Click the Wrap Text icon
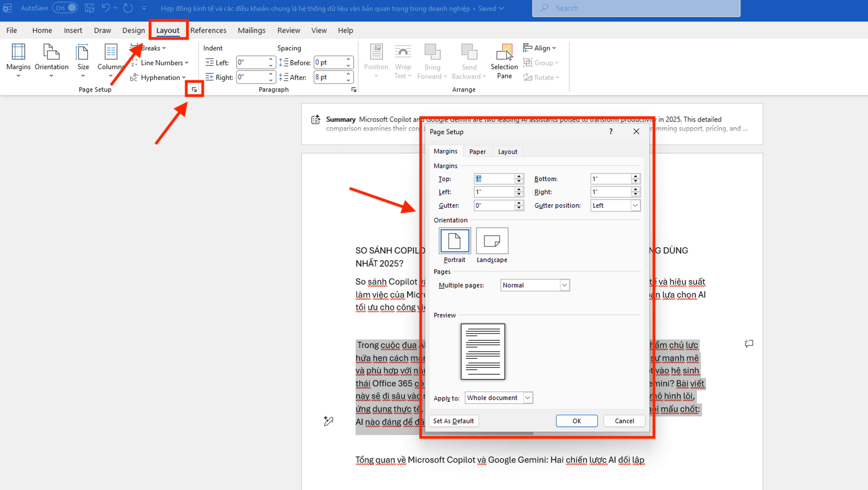 coord(403,61)
